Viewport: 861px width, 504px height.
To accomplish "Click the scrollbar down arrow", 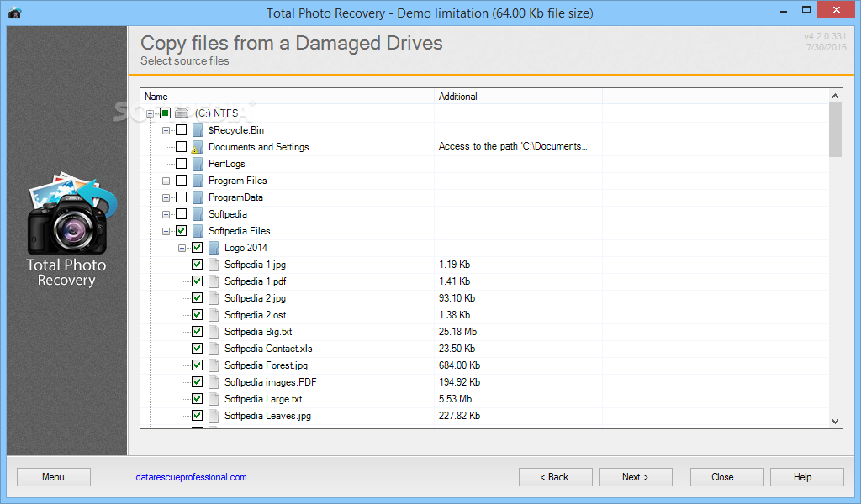I will tap(835, 421).
